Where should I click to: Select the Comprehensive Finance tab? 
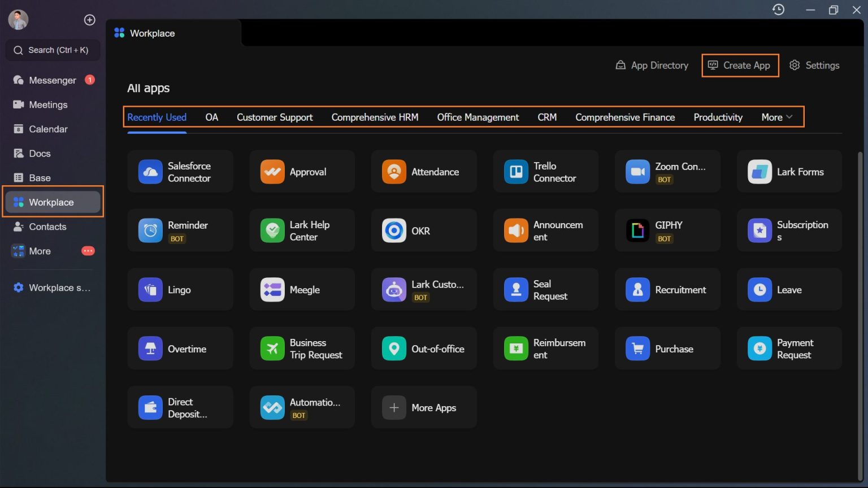(624, 117)
